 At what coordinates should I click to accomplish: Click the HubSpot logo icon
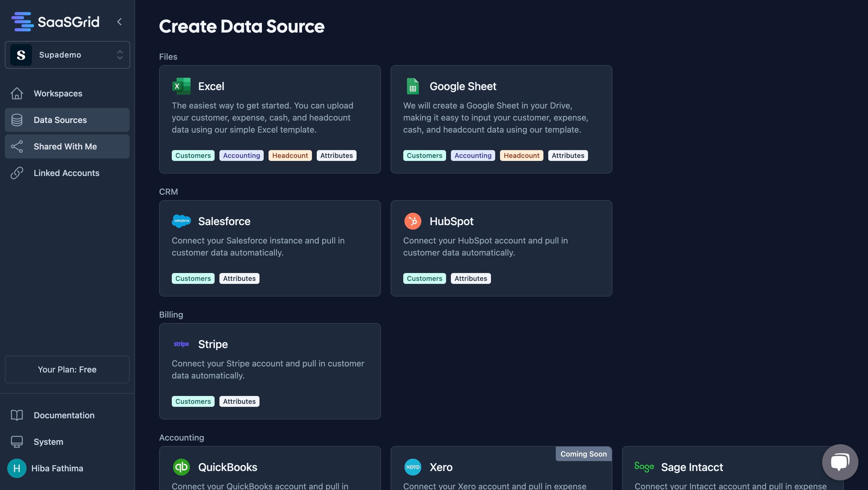pos(413,221)
